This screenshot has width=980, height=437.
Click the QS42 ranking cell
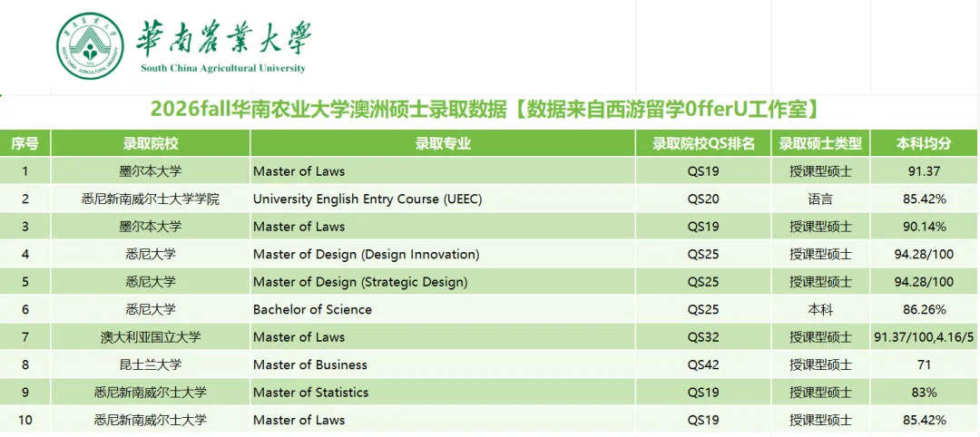[x=704, y=364]
